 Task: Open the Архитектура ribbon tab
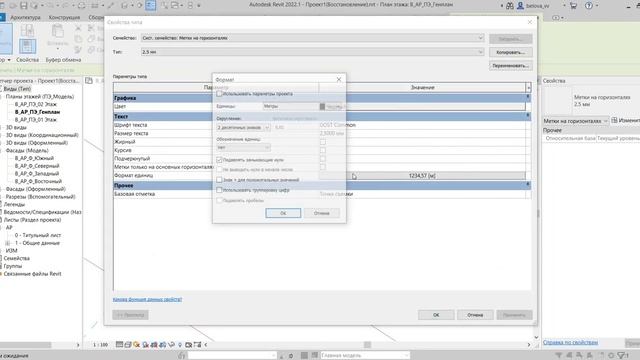tap(25, 18)
